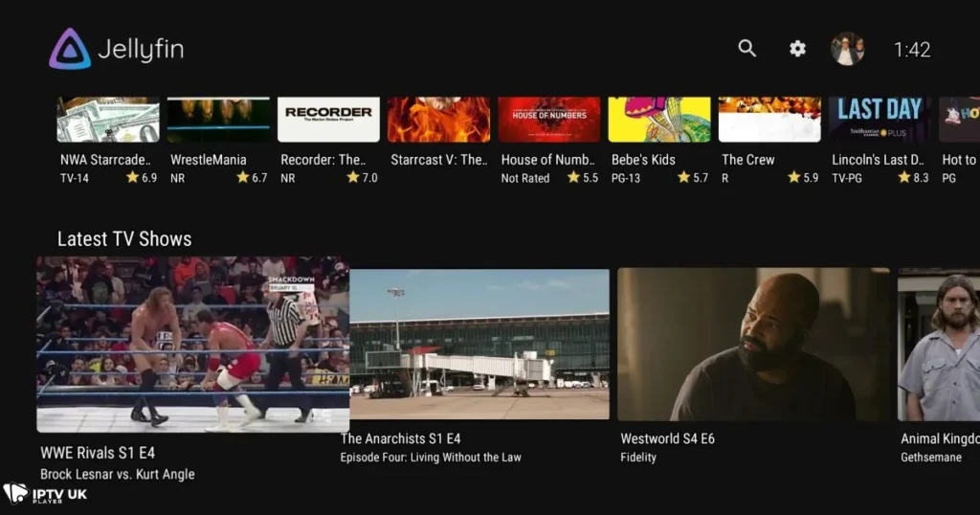The width and height of the screenshot is (980, 515).
Task: Click the NR label under Recorder
Action: coord(287,178)
